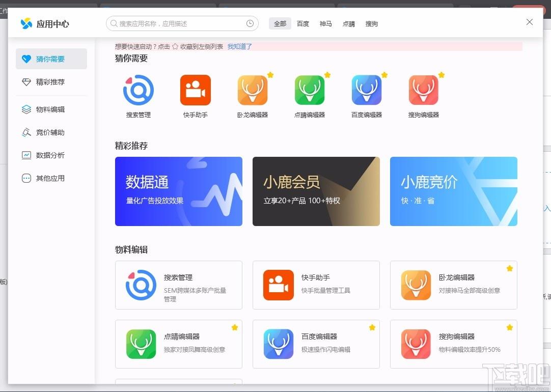Open the 搜索管理 icon under 猜你需要
This screenshot has width=551, height=392.
coord(139,90)
